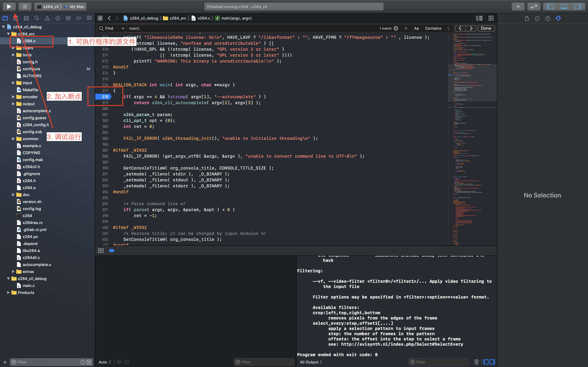The width and height of the screenshot is (588, 367).
Task: Toggle breakpoints activation in debug bar
Action: click(112, 250)
